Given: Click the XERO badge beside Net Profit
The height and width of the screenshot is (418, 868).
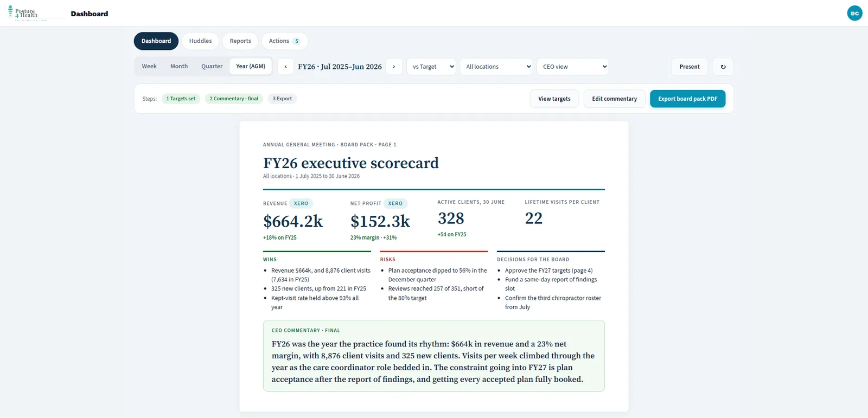Looking at the screenshot, I should (395, 204).
